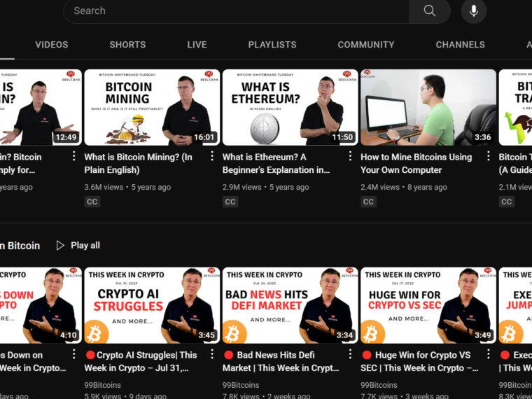
Task: Click 99Bitcoins channel under Crypto AI Struggles
Action: click(102, 385)
